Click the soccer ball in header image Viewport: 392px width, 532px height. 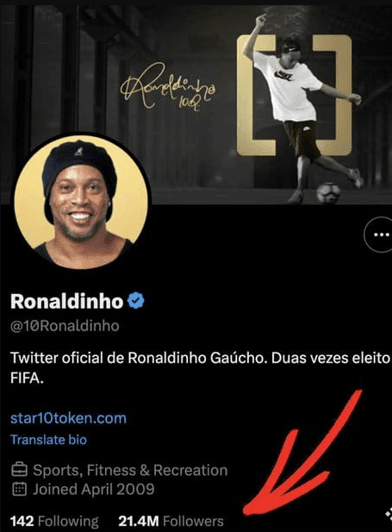[328, 193]
